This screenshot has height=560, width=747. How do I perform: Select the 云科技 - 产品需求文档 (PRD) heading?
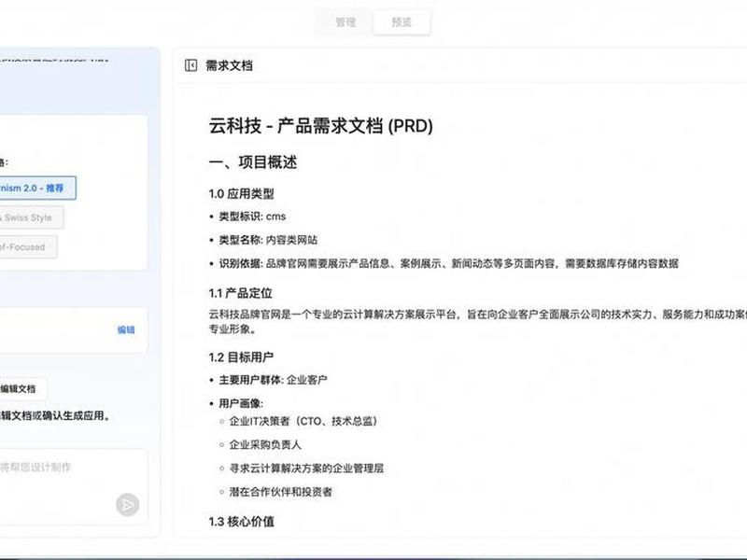tap(320, 126)
